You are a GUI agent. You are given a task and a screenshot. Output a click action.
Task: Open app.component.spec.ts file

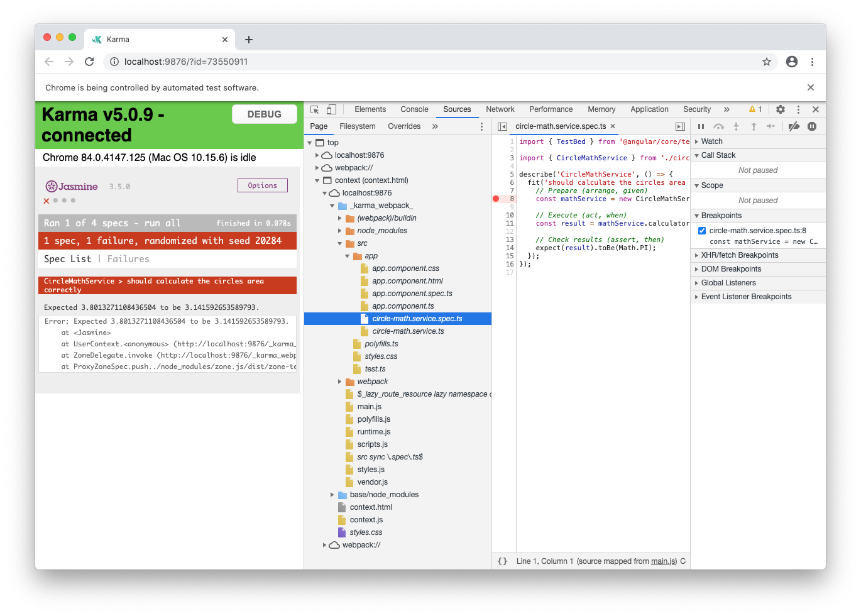tap(412, 294)
